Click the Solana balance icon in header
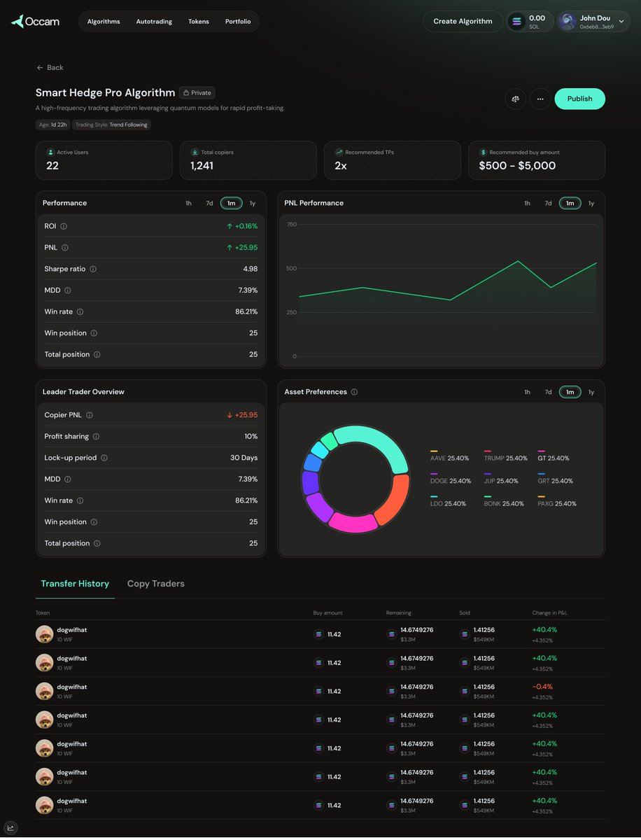 coord(517,22)
